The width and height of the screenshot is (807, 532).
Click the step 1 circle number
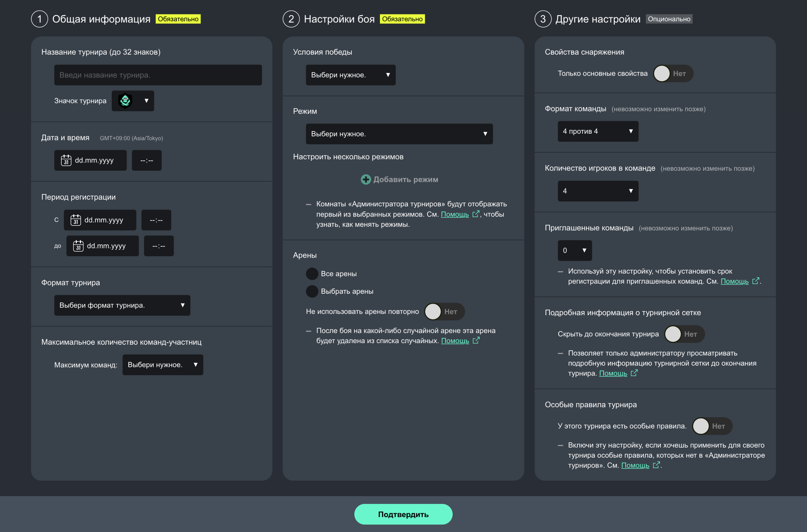click(39, 19)
